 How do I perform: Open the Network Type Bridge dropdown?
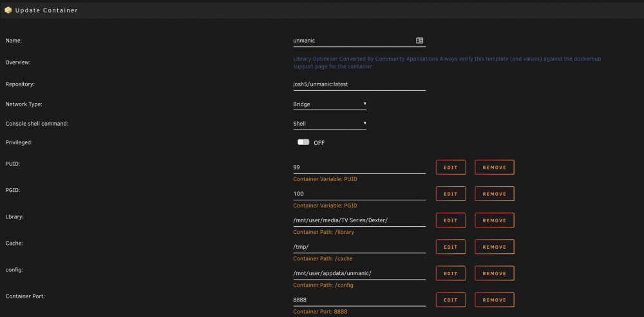330,104
